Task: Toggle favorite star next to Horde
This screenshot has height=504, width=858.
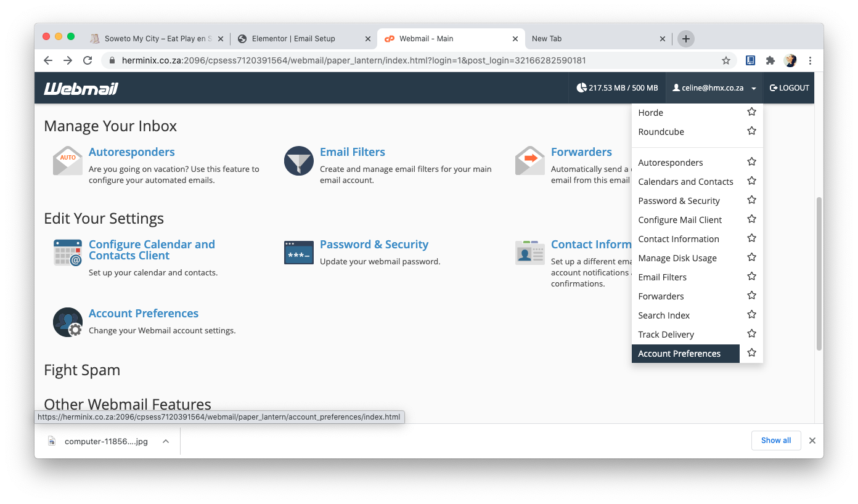Action: (x=751, y=112)
